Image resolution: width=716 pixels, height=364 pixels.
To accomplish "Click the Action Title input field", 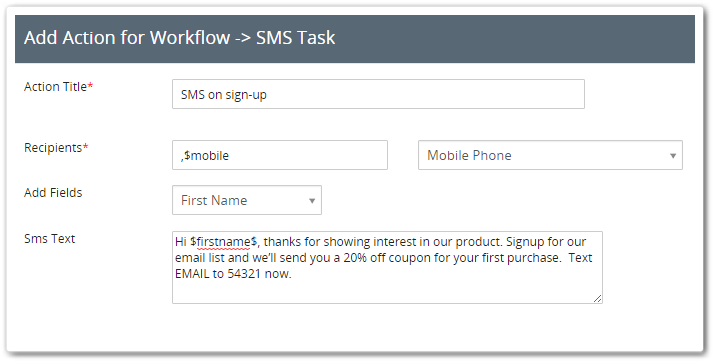I will tap(378, 94).
